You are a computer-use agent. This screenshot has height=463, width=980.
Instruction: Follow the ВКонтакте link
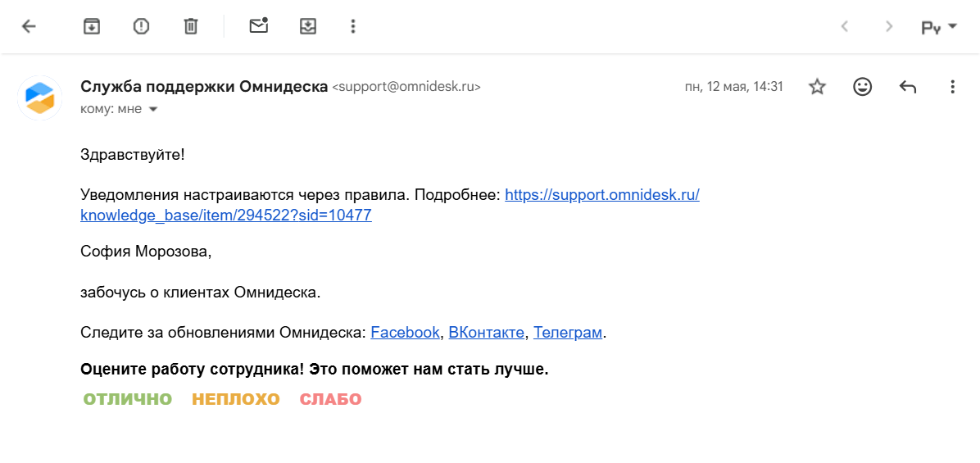click(486, 333)
